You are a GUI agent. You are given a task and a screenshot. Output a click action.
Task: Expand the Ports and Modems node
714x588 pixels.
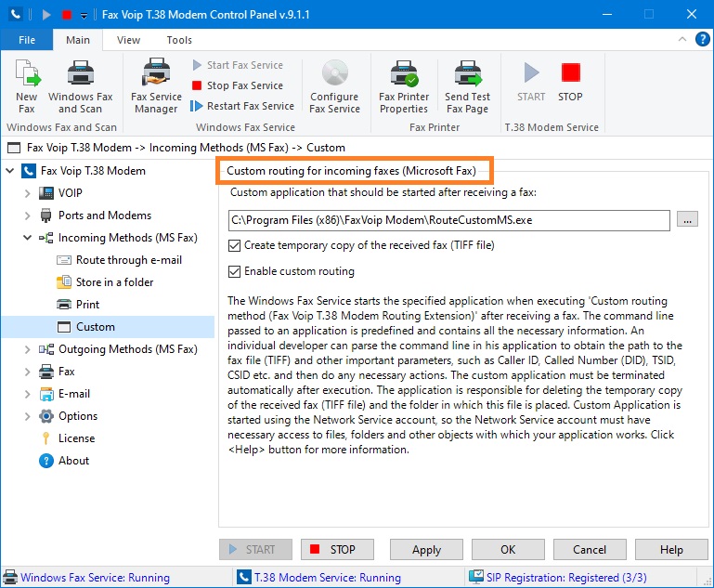pos(27,216)
